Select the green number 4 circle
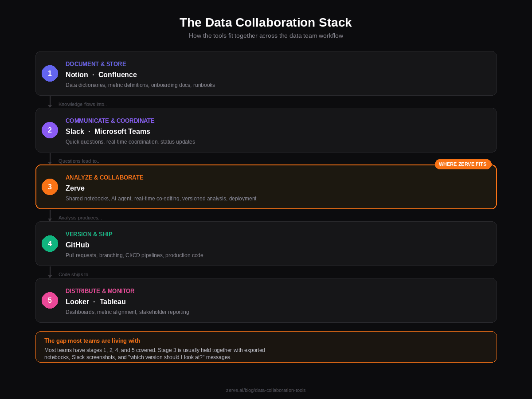532x399 pixels. coord(50,243)
